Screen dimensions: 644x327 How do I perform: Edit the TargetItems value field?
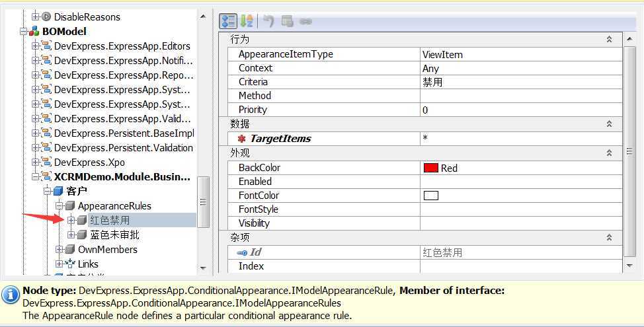(521, 139)
